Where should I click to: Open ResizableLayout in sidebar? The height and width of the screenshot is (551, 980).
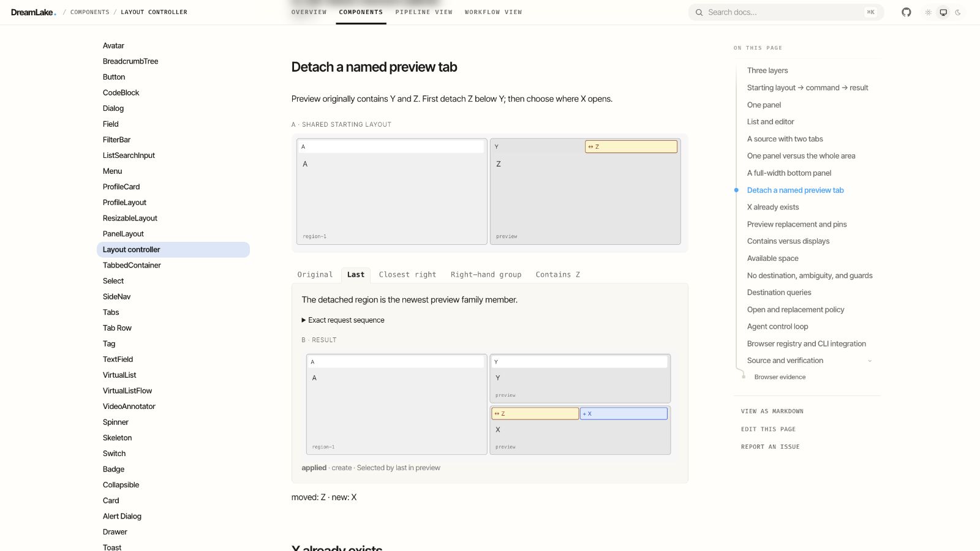(x=130, y=218)
